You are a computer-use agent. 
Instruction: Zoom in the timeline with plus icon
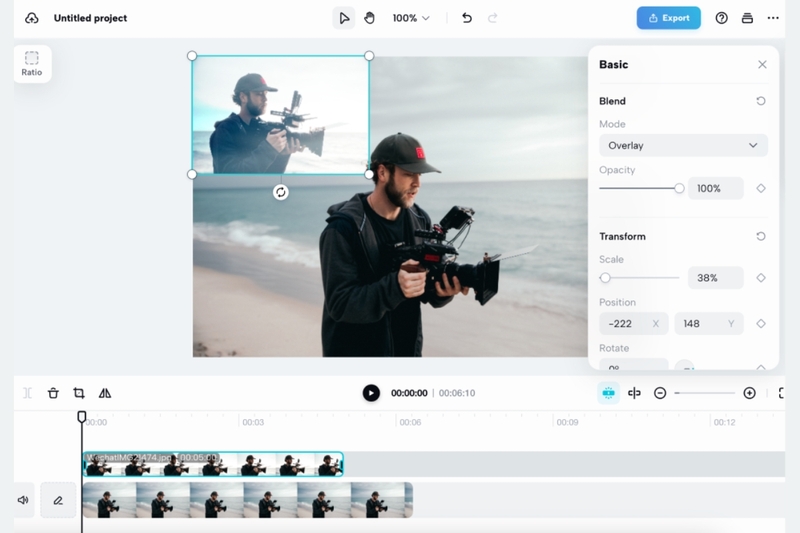tap(749, 393)
